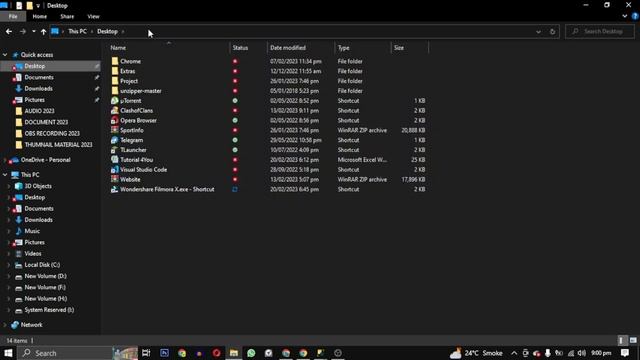Image resolution: width=640 pixels, height=360 pixels.
Task: Select the TLauncher shortcut icon
Action: point(115,150)
